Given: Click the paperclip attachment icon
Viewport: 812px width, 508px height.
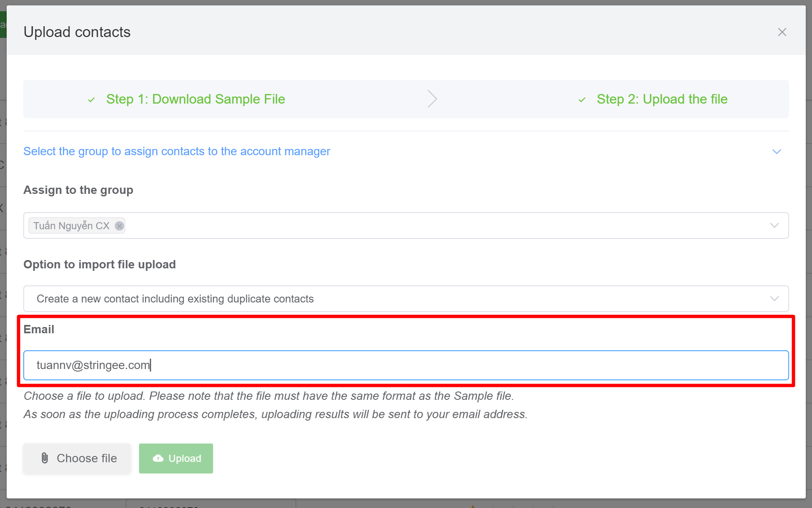Looking at the screenshot, I should point(45,458).
